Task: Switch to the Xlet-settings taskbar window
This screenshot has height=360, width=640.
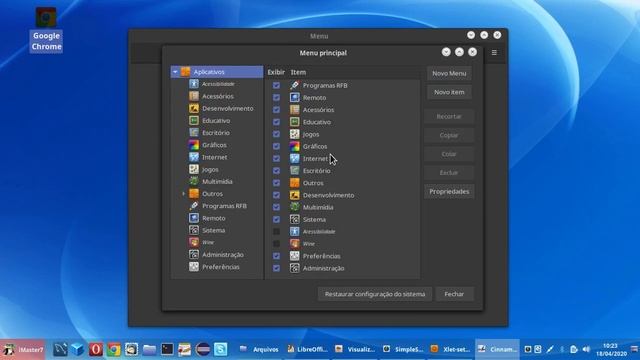Action: pos(451,349)
